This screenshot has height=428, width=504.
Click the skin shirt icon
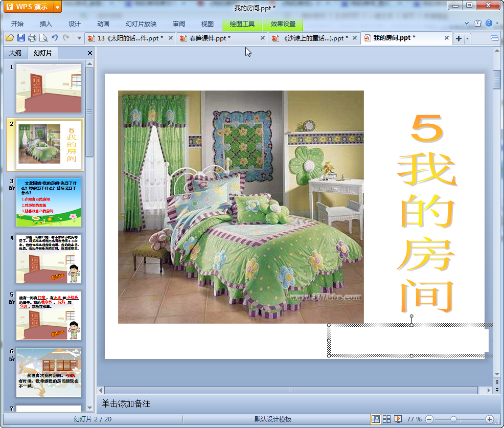coord(477,23)
